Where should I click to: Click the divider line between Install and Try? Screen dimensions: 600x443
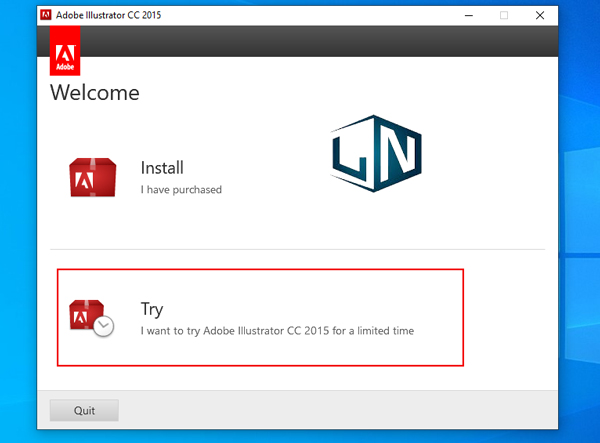coord(297,249)
